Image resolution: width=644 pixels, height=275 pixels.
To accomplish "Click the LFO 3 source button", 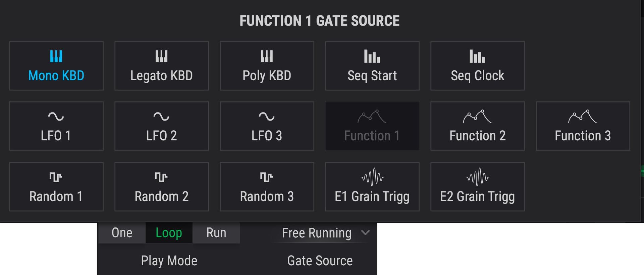I will click(x=267, y=126).
